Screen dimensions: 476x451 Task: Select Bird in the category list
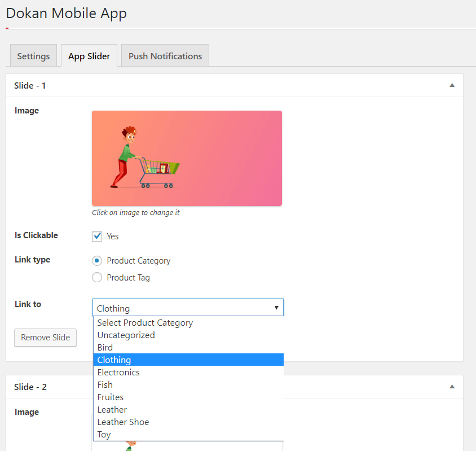(x=105, y=348)
